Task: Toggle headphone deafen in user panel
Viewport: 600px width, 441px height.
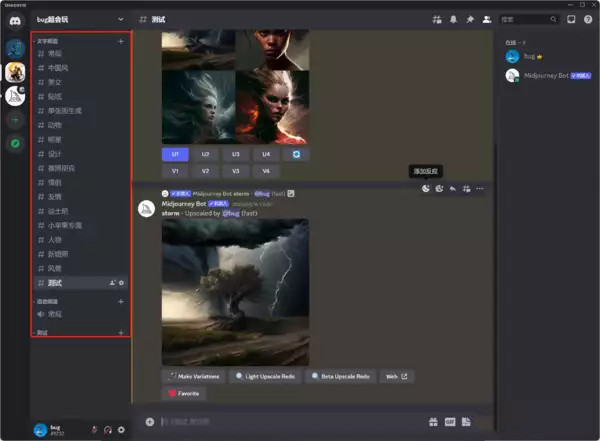Action: tap(108, 430)
